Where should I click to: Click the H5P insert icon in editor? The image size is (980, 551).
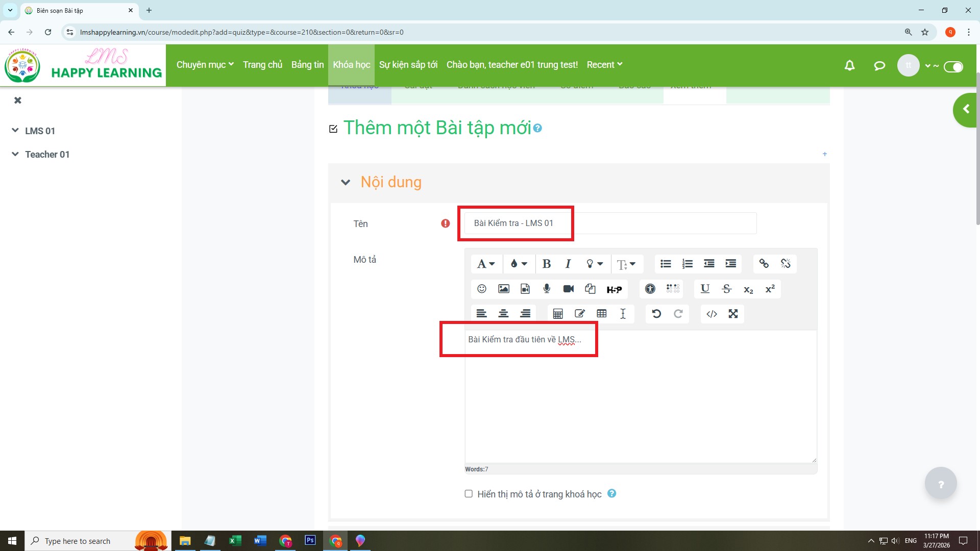click(x=614, y=289)
